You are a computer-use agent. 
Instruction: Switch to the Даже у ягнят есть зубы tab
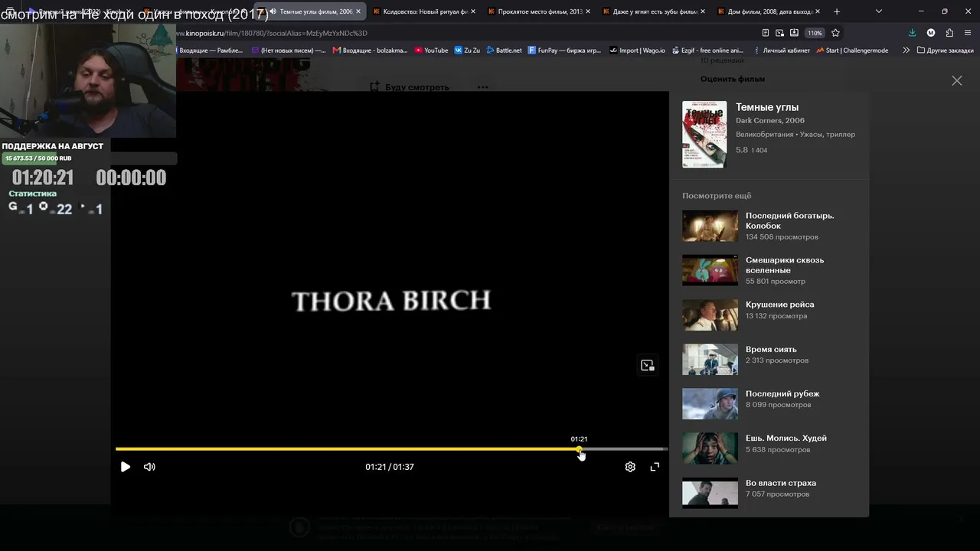(653, 11)
